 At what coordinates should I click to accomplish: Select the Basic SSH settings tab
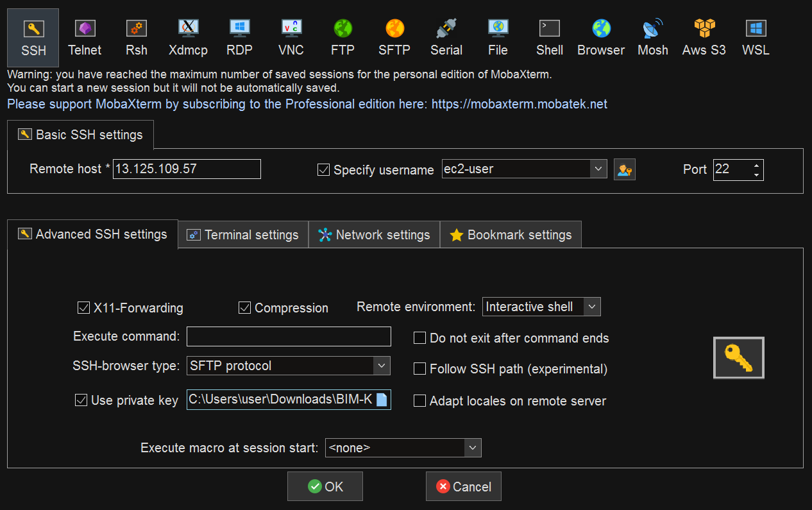click(80, 135)
